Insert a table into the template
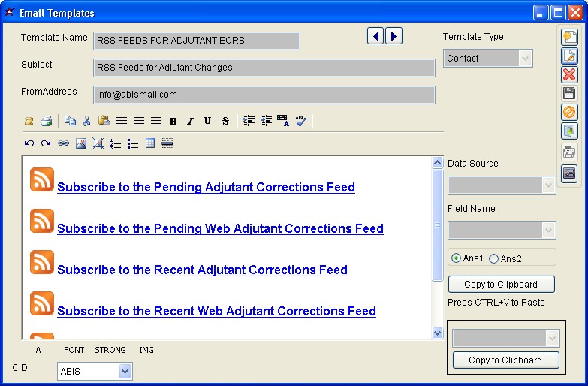588x386 pixels. pos(150,143)
